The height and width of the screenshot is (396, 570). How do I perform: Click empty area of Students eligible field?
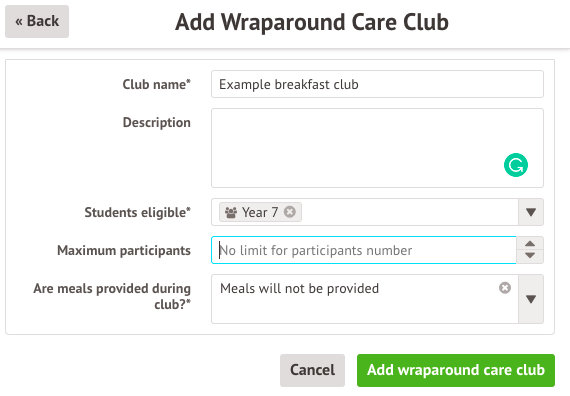tap(409, 212)
